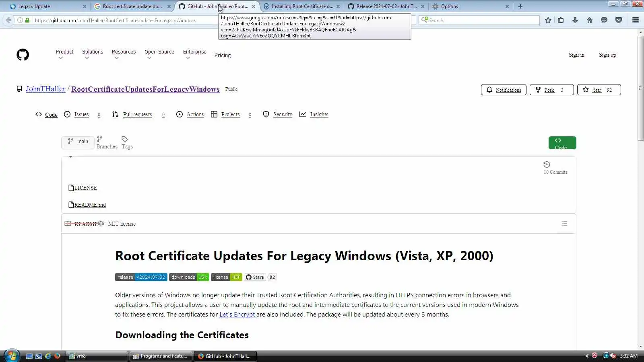
Task: Open the README outline list icon
Action: click(564, 224)
